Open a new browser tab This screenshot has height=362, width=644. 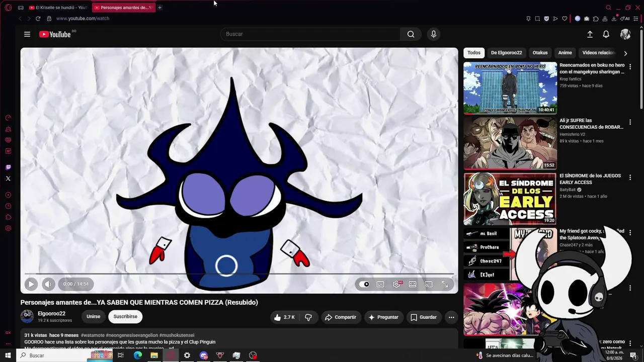(160, 8)
